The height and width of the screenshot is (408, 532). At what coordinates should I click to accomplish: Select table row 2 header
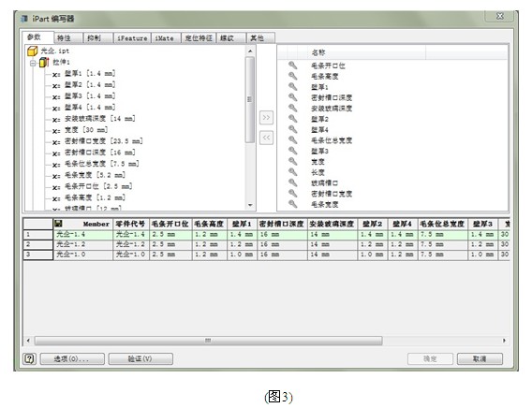(x=38, y=244)
